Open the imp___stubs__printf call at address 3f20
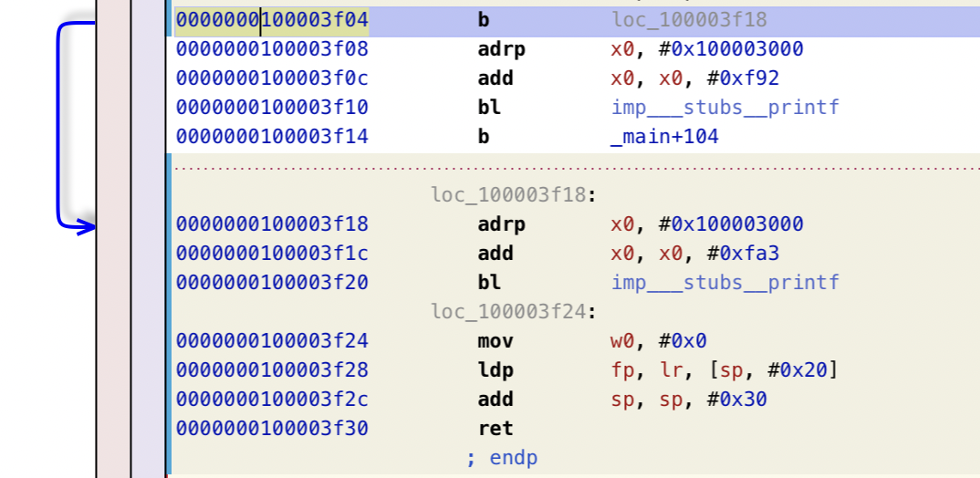The width and height of the screenshot is (980, 478). [725, 283]
